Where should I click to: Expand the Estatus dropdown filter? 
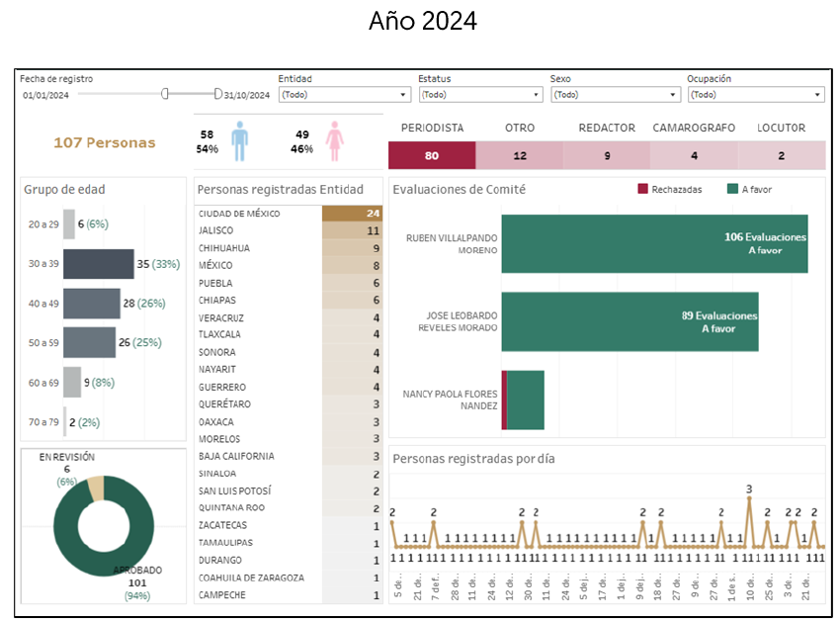(480, 95)
